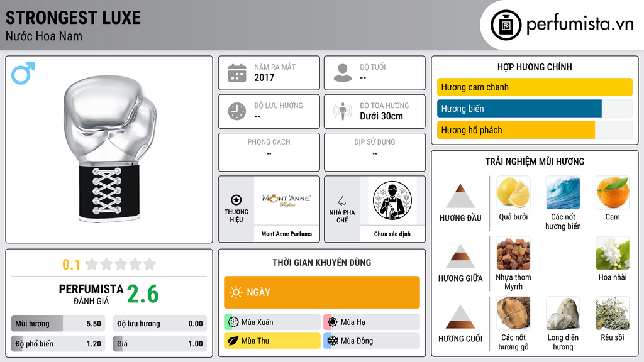Select the Mùa Hạ season chip

click(371, 322)
